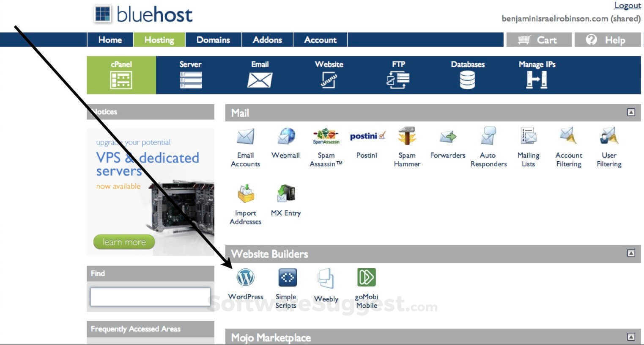The height and width of the screenshot is (345, 644).
Task: Switch to the Website tab
Action: 329,75
